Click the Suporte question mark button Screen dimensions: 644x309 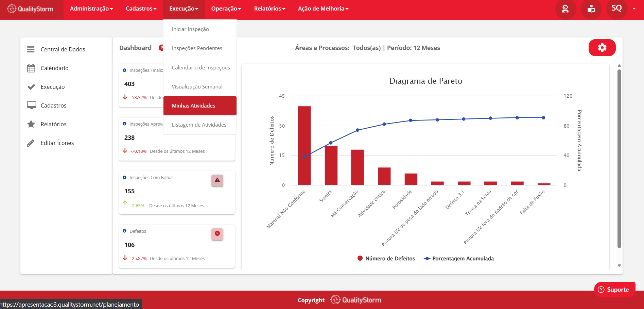(614, 290)
